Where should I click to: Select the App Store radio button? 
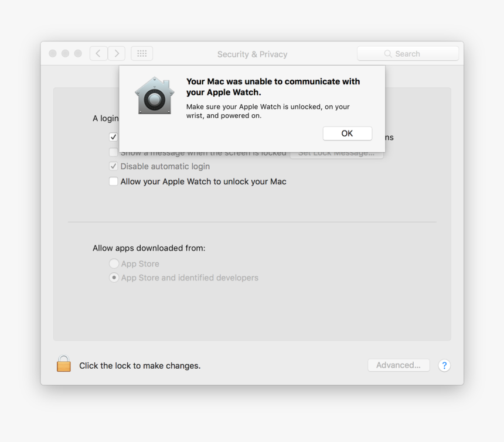pyautogui.click(x=114, y=263)
